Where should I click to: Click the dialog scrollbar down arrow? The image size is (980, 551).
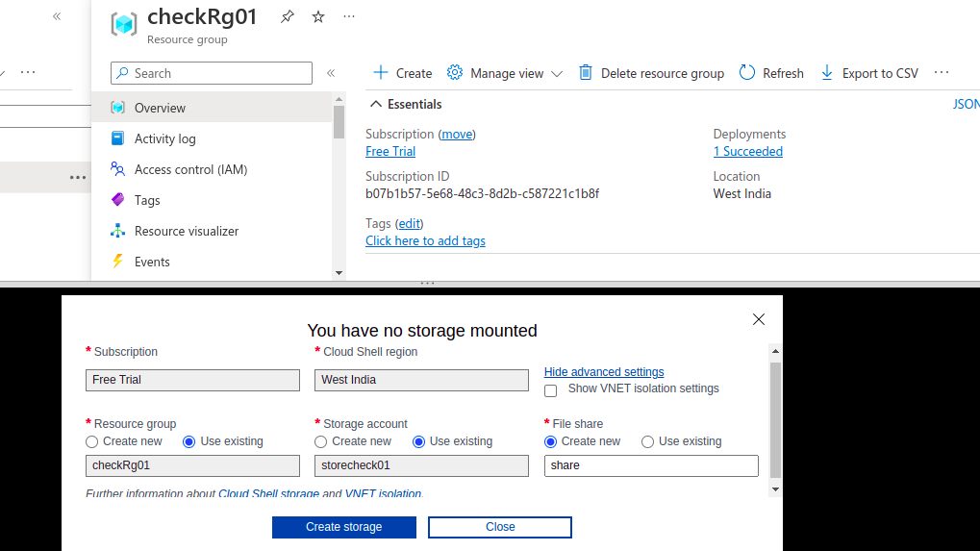(775, 489)
